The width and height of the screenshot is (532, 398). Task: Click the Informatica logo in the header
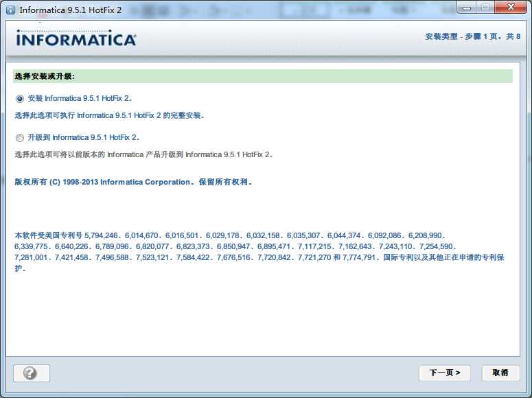tap(76, 38)
